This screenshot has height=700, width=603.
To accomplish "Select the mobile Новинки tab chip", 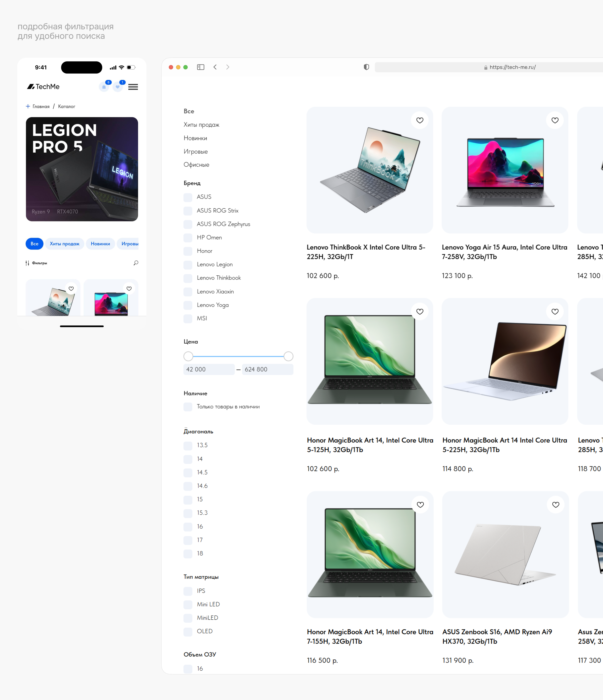I will [x=100, y=244].
